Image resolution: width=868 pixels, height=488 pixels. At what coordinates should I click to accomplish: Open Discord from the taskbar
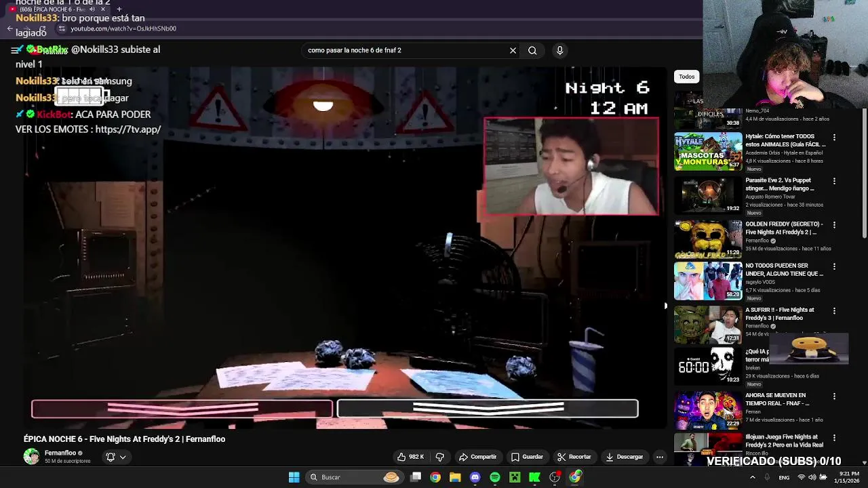[475, 477]
